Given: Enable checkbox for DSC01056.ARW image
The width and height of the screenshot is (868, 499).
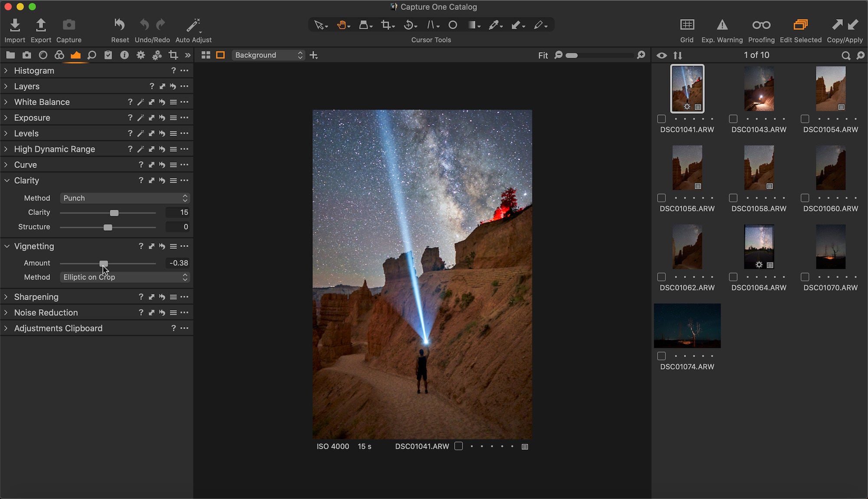Looking at the screenshot, I should tap(661, 198).
